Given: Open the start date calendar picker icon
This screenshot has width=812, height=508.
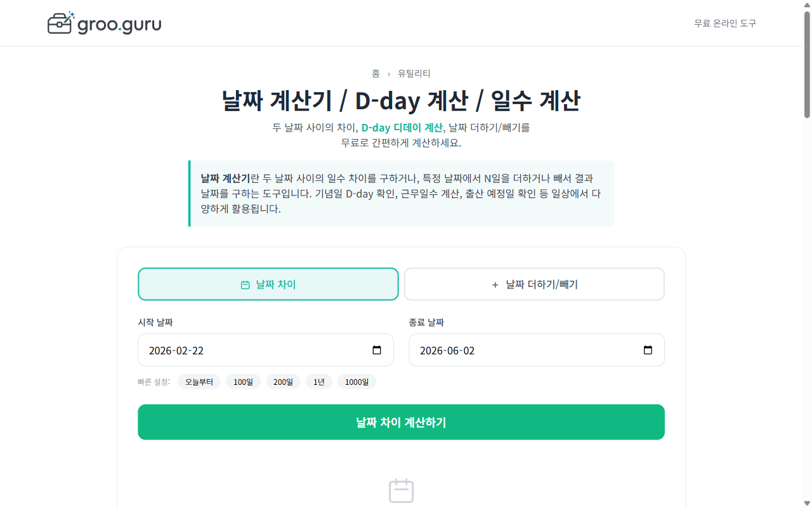Looking at the screenshot, I should (378, 349).
